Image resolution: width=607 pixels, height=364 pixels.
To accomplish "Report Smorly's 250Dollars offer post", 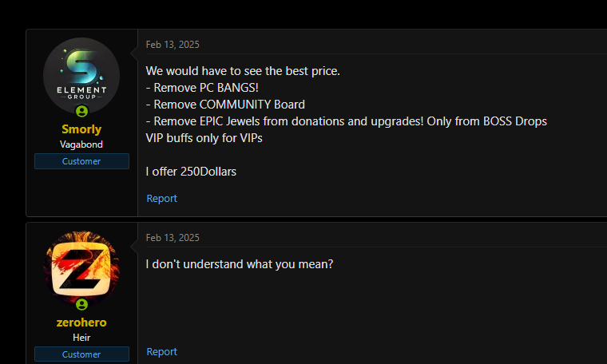I will tap(162, 199).
